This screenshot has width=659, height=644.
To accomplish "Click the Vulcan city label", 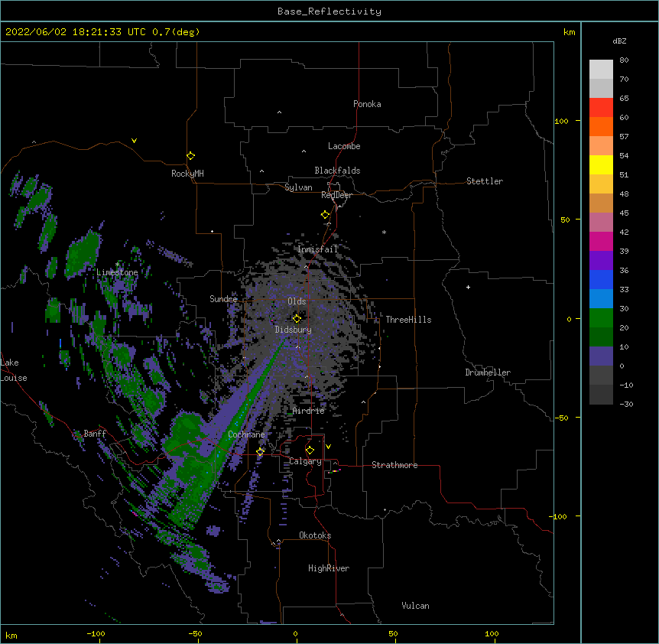I will pyautogui.click(x=415, y=606).
